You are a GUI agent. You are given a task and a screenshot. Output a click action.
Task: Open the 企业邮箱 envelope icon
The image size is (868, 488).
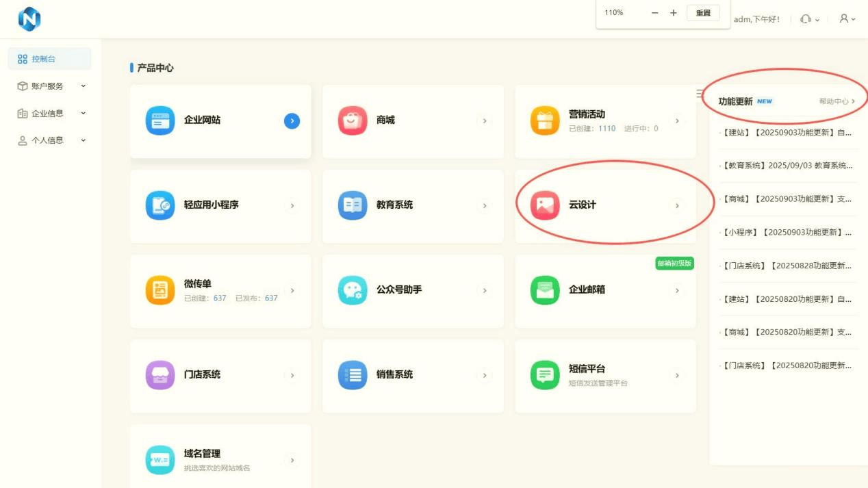(545, 290)
